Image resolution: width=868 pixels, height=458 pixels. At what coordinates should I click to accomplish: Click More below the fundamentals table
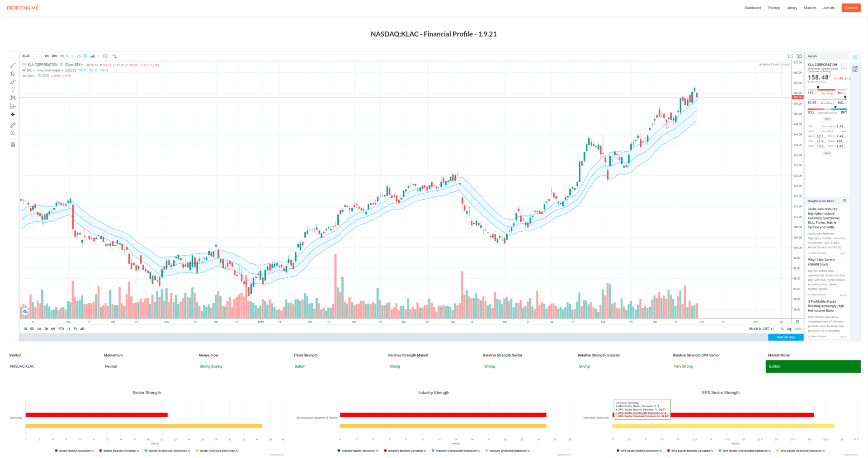click(827, 153)
